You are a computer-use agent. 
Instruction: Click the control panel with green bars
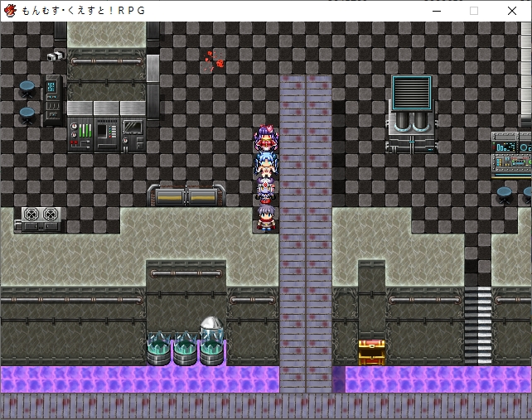[x=80, y=134]
